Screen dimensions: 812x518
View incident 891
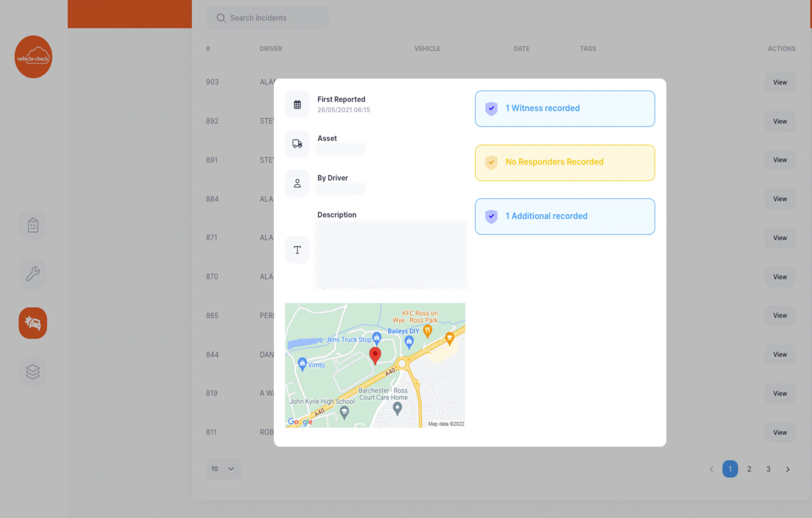[780, 160]
